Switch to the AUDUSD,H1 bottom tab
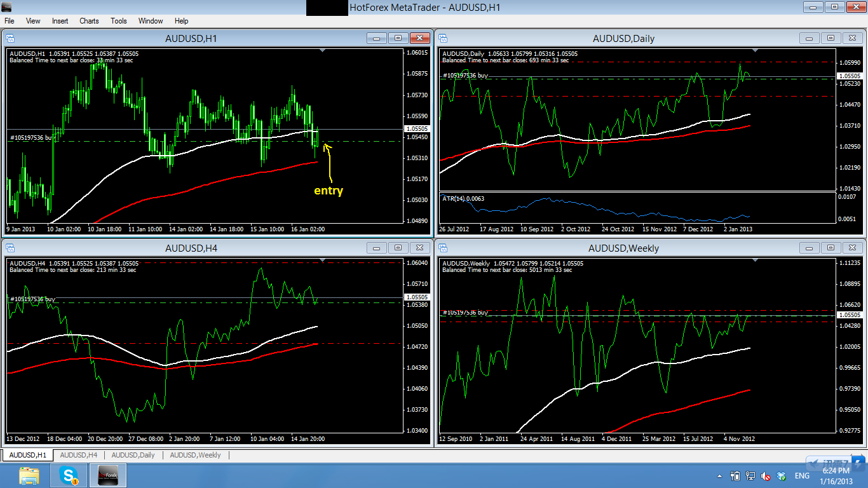Viewport: 868px width, 488px height. 27,455
